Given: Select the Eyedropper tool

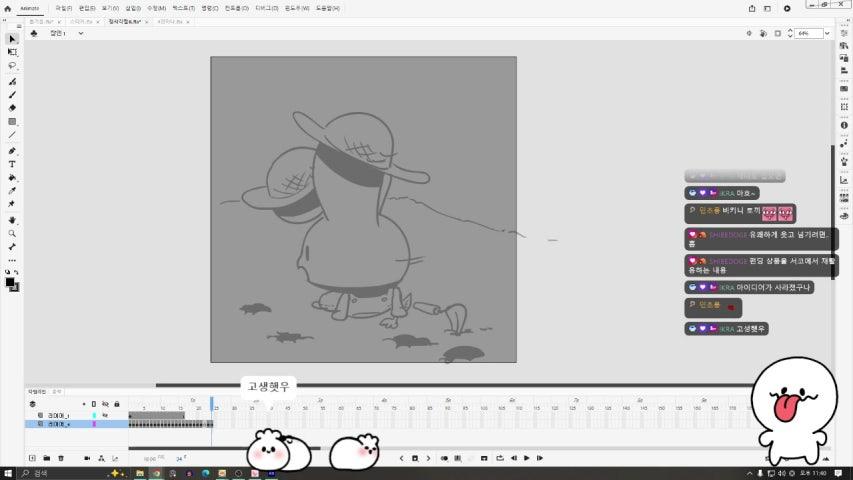Looking at the screenshot, I should coord(12,190).
